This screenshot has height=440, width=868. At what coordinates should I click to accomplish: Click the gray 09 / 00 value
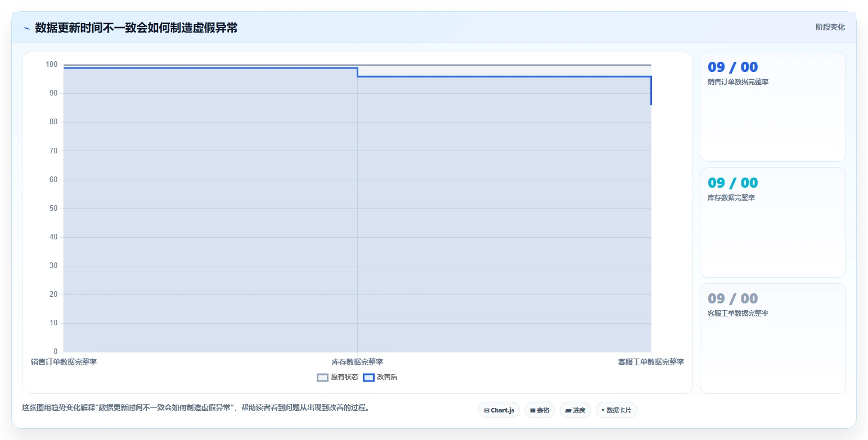pyautogui.click(x=732, y=298)
